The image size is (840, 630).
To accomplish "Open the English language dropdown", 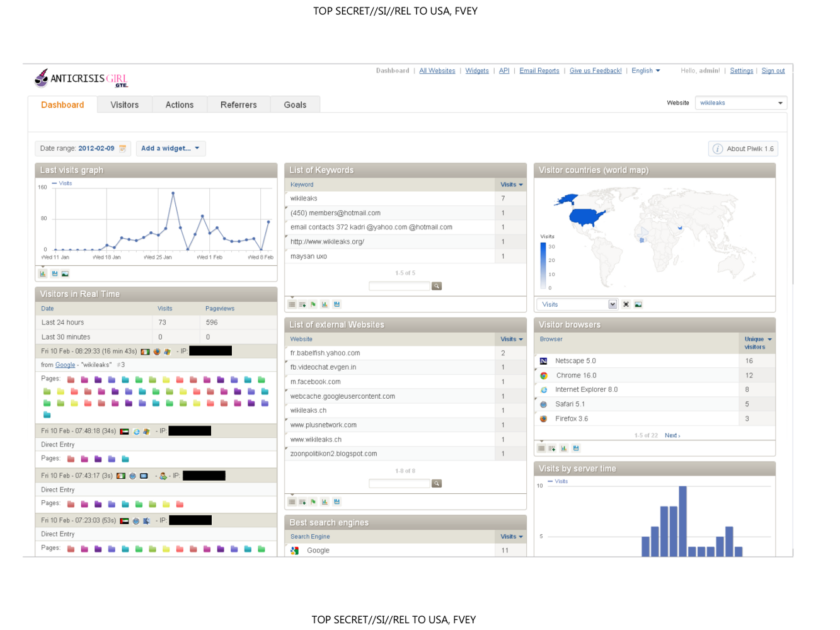I will (646, 71).
